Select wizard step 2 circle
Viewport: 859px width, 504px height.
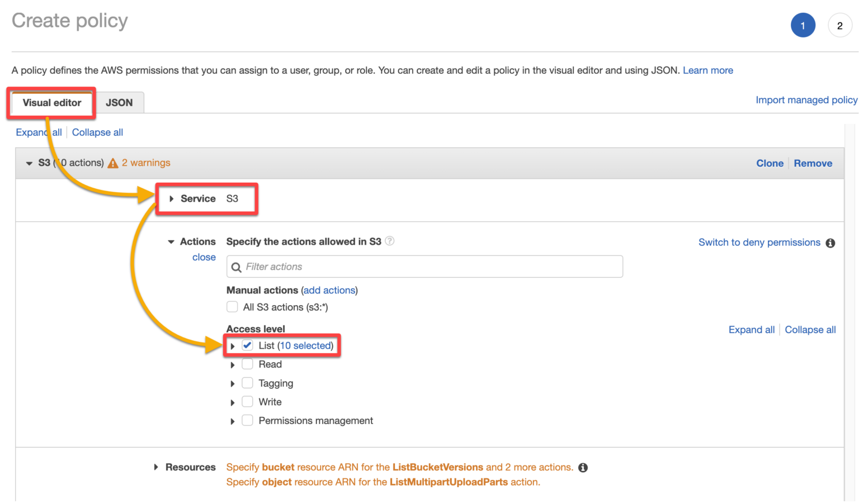coord(840,25)
